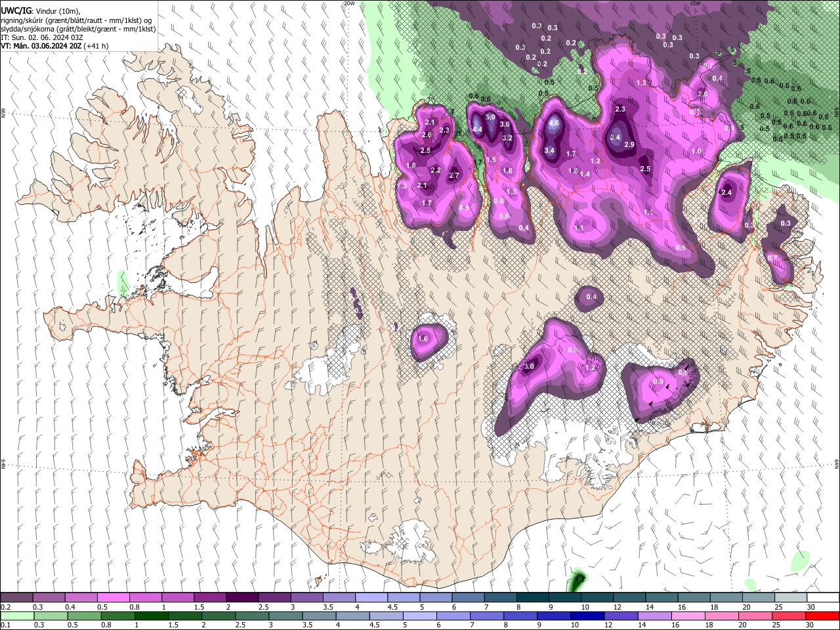Pick the bright red 30+ lower legend swatch
The height and width of the screenshot is (630, 840).
[x=822, y=616]
